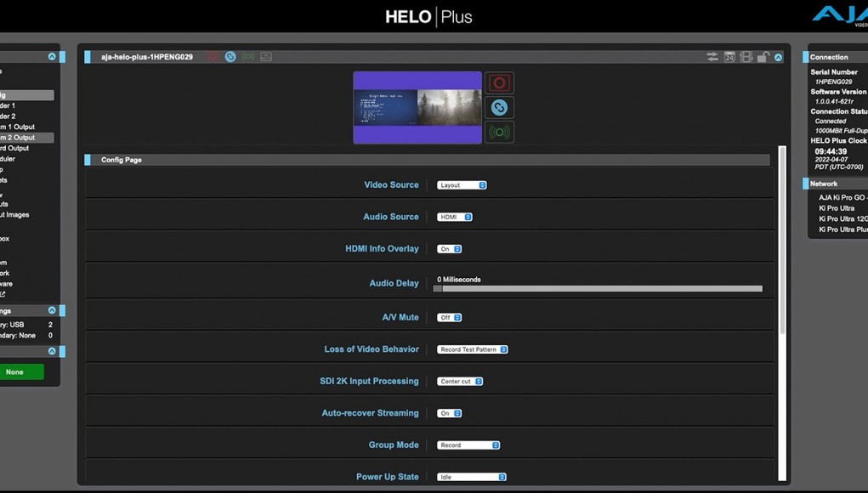This screenshot has width=868, height=493.
Task: Click the 'HDMI Info Overlay' label
Action: pos(382,248)
